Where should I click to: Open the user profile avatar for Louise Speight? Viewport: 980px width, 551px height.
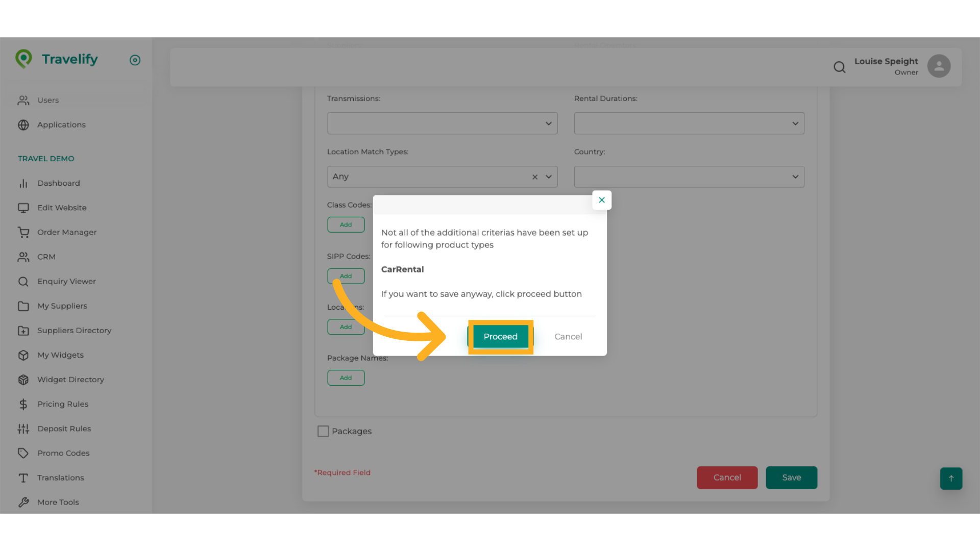coord(939,66)
